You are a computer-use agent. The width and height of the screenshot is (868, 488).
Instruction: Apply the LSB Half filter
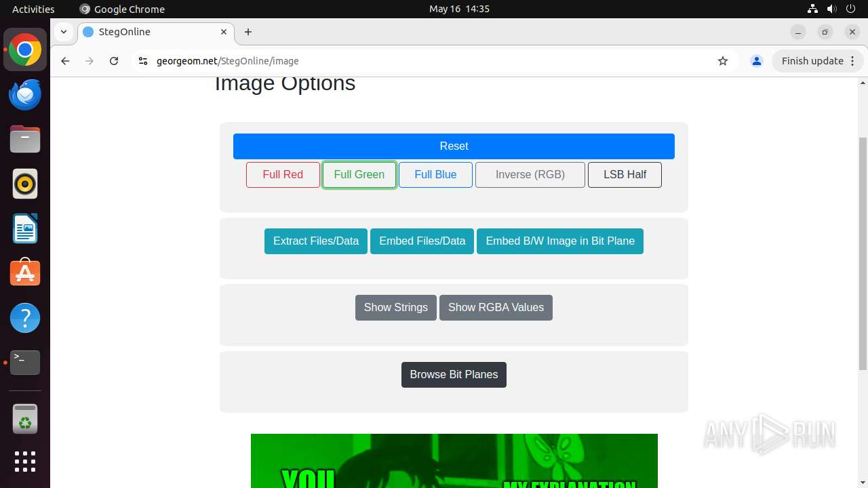tap(625, 175)
